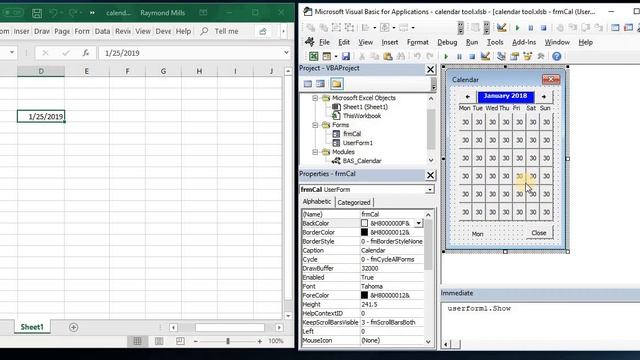Close the Properties - frmCal panel
The image size is (640, 360).
(430, 175)
